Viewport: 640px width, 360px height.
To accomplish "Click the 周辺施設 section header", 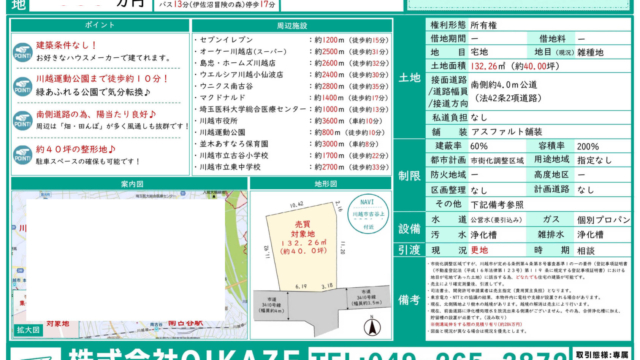I will click(x=292, y=26).
